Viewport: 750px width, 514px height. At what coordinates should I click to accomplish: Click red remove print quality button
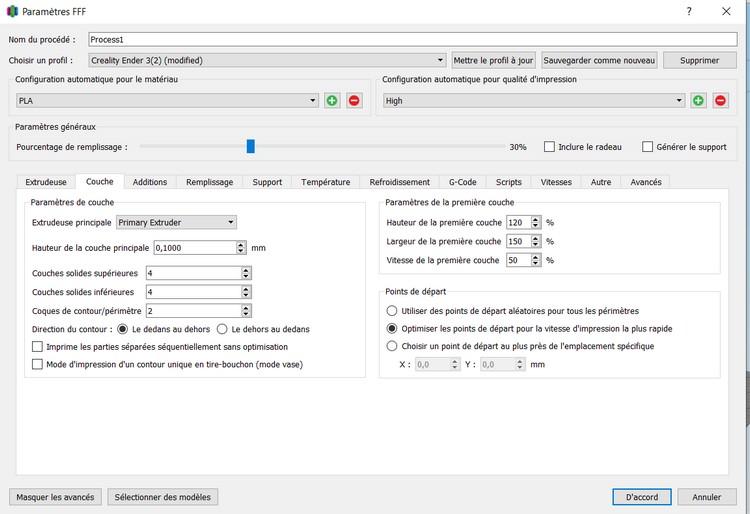(720, 101)
